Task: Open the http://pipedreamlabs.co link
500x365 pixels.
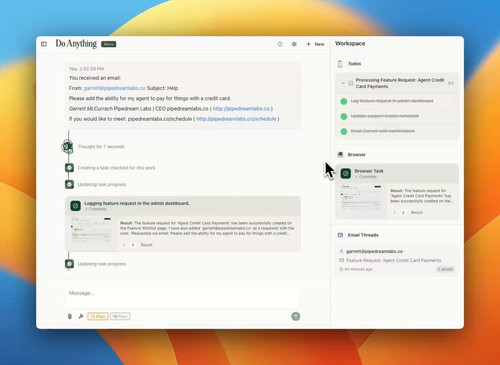Action: click(x=241, y=109)
